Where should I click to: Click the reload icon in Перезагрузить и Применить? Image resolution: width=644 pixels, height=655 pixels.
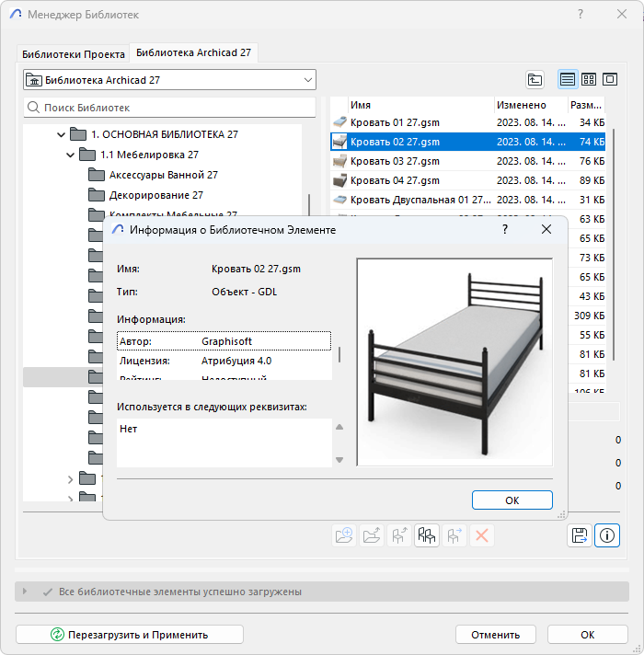(x=57, y=634)
